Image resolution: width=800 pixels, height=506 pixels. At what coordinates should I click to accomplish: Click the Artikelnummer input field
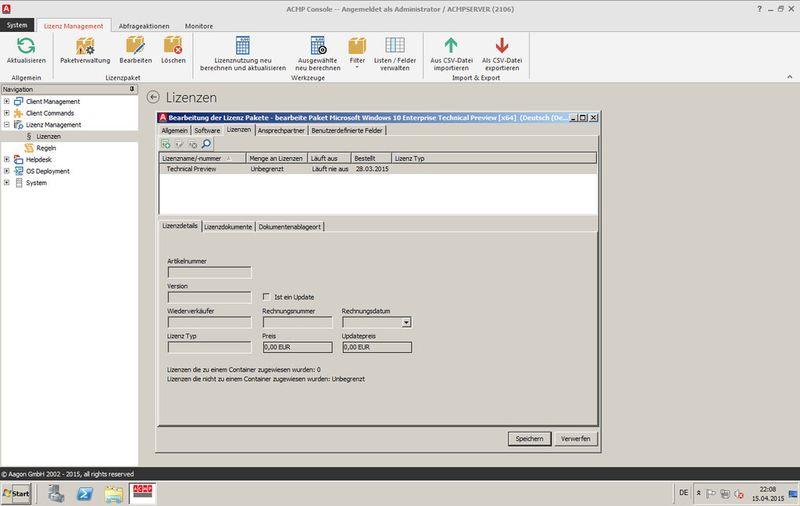coord(209,271)
